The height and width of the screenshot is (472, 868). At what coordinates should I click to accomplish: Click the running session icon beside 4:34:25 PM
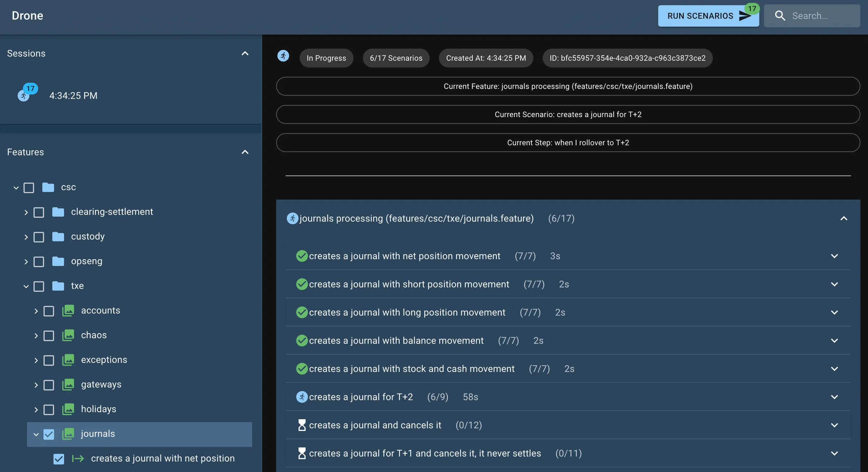tap(24, 96)
